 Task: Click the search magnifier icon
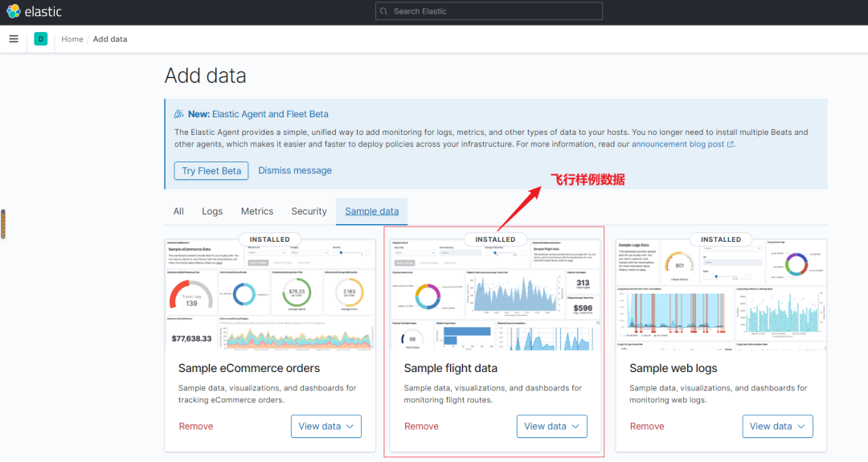tap(383, 11)
